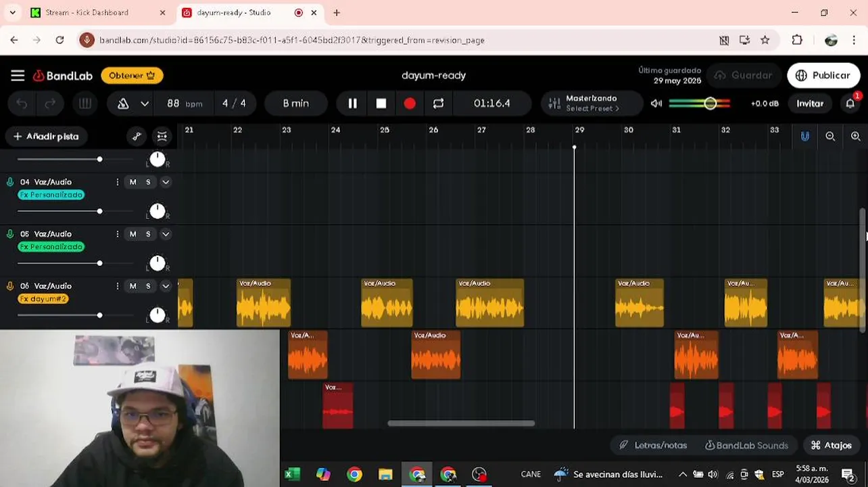Click track 06 microphone icon
Viewport: 868px width, 487px height.
(10, 286)
